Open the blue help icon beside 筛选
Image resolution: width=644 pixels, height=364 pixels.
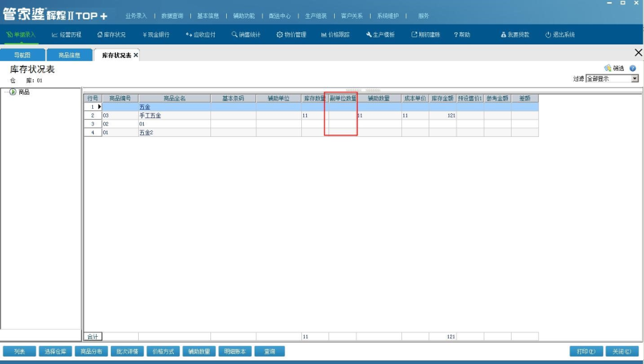(633, 68)
